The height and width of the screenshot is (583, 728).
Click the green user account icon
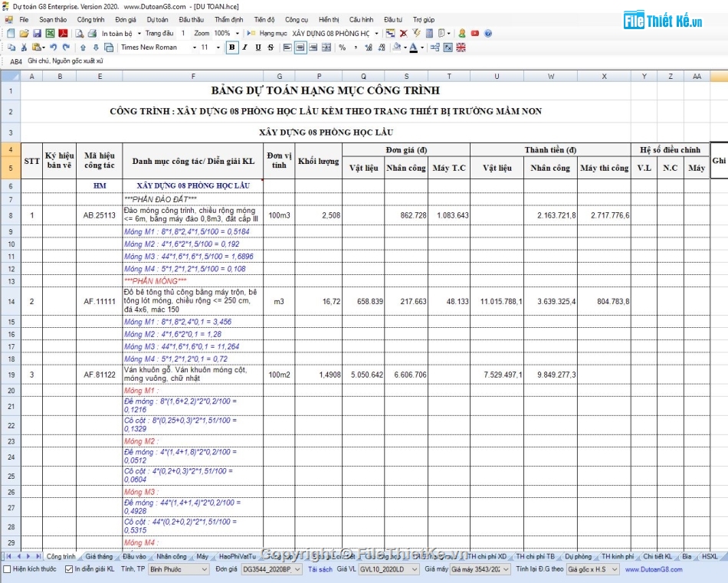[462, 34]
